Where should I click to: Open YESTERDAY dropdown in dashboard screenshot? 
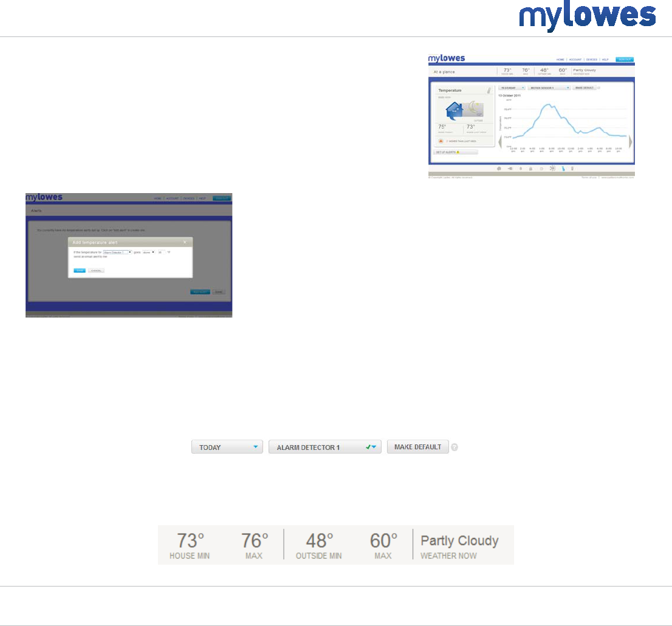[x=512, y=88]
